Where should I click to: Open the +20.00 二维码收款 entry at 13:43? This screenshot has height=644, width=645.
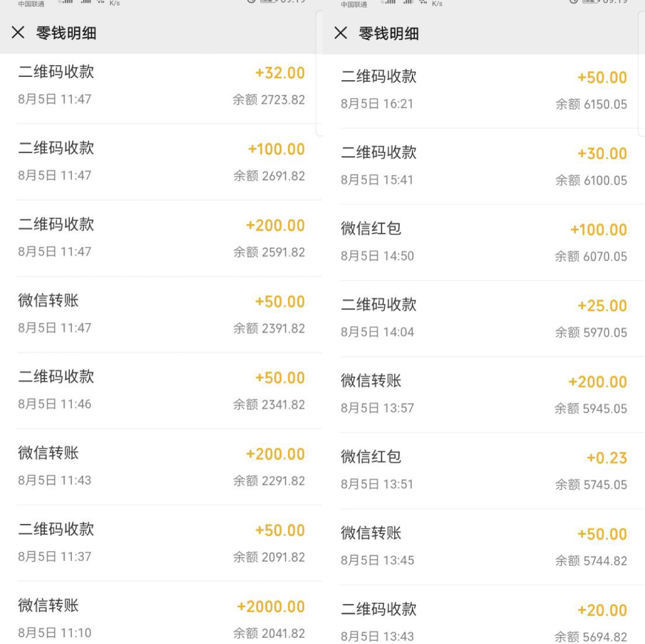click(484, 615)
